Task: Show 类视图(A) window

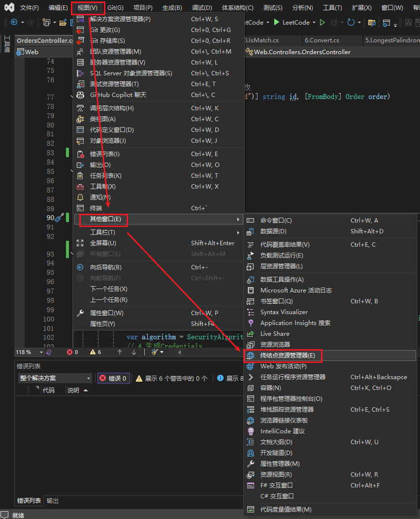Action: click(x=159, y=119)
